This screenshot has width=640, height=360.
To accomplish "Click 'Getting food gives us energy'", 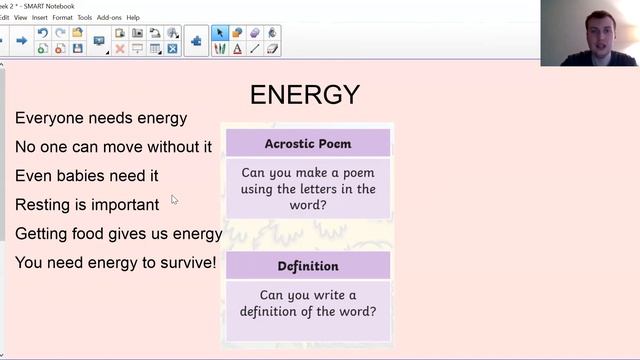I will 119,234.
